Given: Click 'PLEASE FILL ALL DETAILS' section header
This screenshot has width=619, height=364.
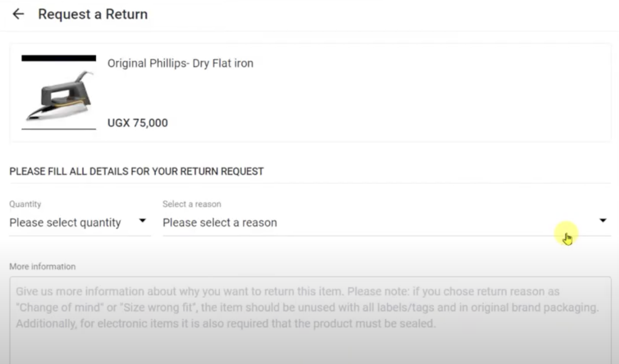Looking at the screenshot, I should click(136, 171).
